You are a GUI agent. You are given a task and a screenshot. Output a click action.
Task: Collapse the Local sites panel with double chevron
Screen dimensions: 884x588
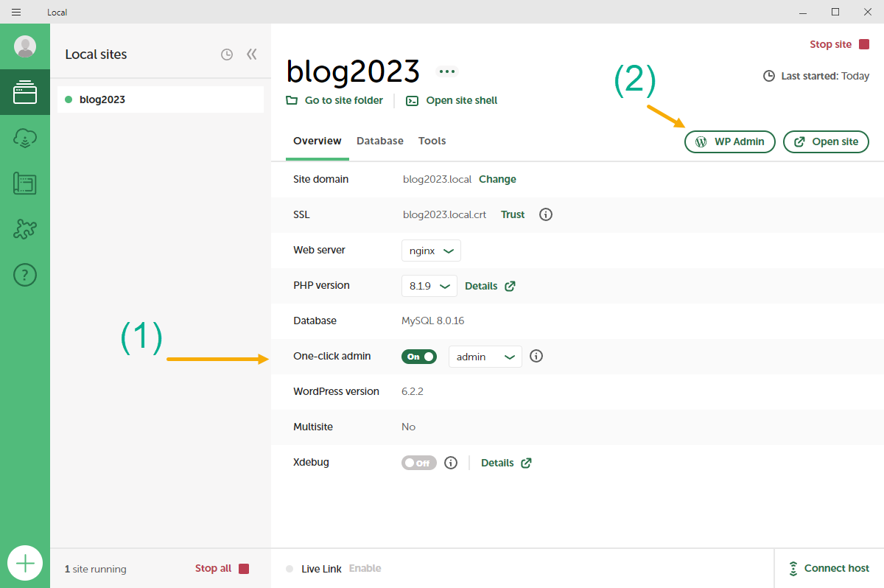click(251, 55)
